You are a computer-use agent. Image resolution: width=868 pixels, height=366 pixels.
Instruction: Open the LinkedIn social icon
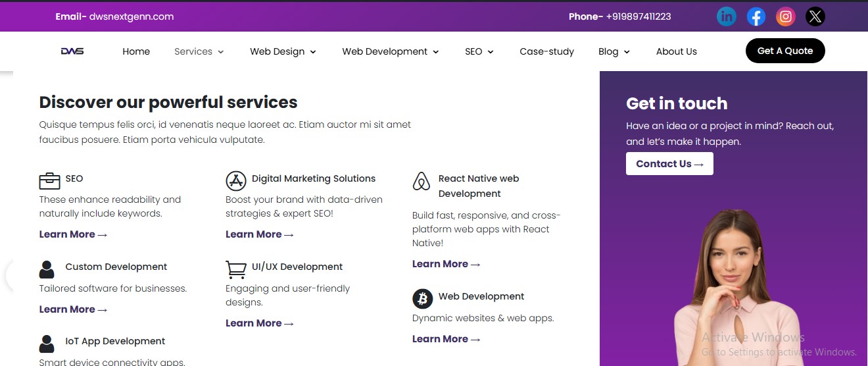pyautogui.click(x=727, y=16)
